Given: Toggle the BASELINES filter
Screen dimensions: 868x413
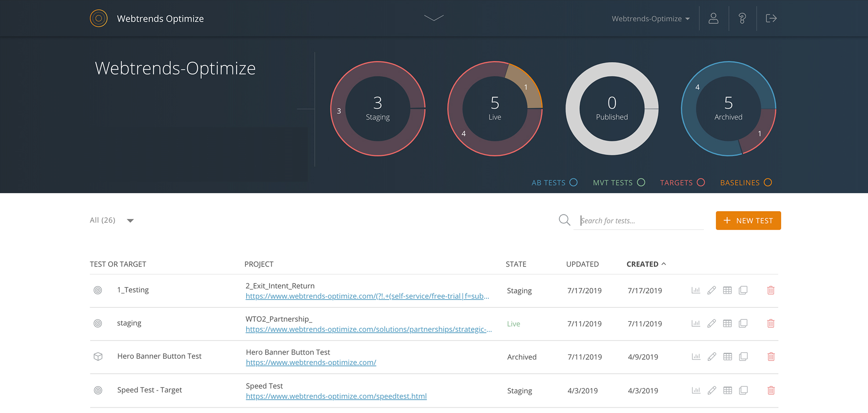Looking at the screenshot, I should (x=746, y=183).
